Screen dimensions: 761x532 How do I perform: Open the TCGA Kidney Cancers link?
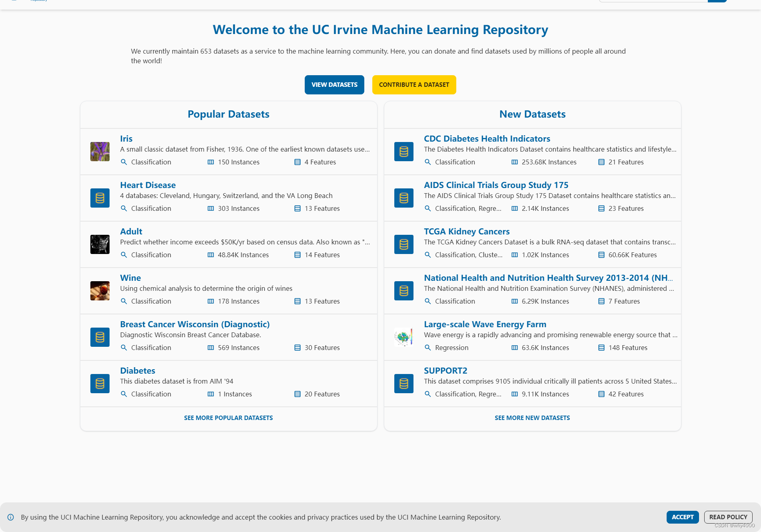click(467, 232)
